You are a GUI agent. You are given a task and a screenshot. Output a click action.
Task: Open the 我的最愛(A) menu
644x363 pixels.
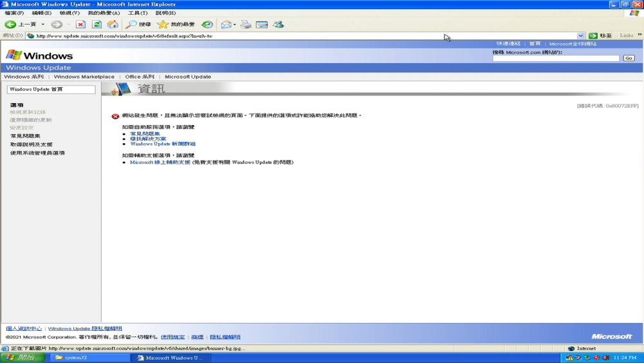pyautogui.click(x=104, y=13)
